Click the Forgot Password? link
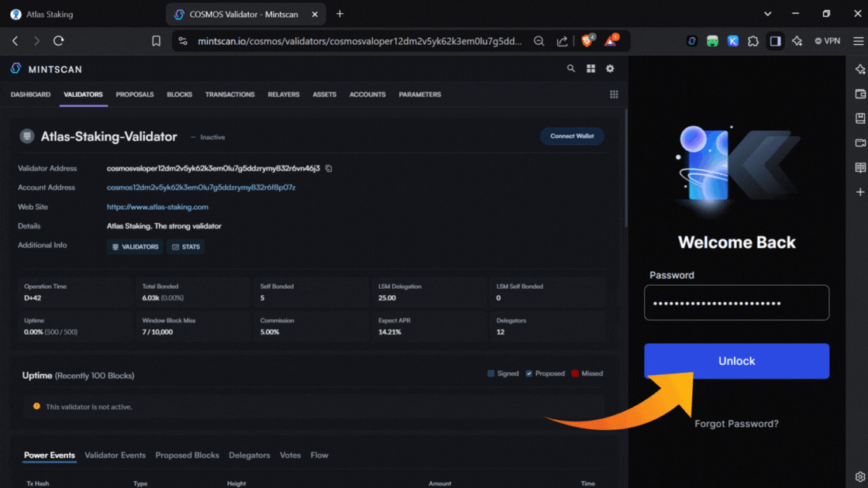868x488 pixels. [736, 424]
